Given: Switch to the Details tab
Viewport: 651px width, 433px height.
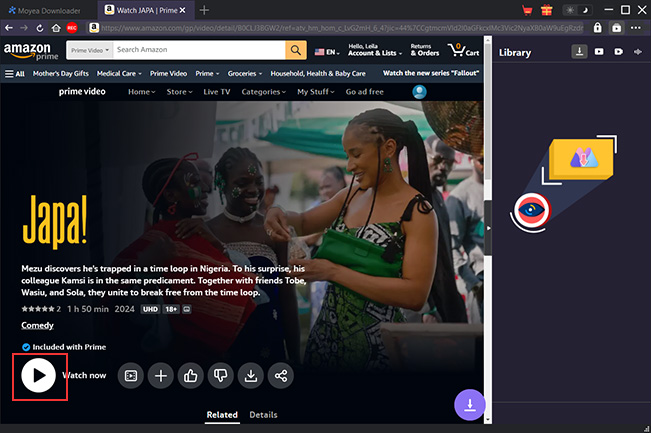Looking at the screenshot, I should [263, 415].
